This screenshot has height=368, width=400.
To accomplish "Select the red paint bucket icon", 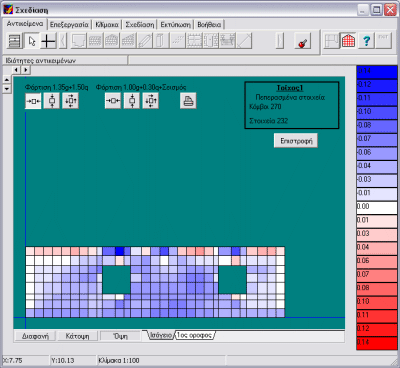I will [303, 41].
